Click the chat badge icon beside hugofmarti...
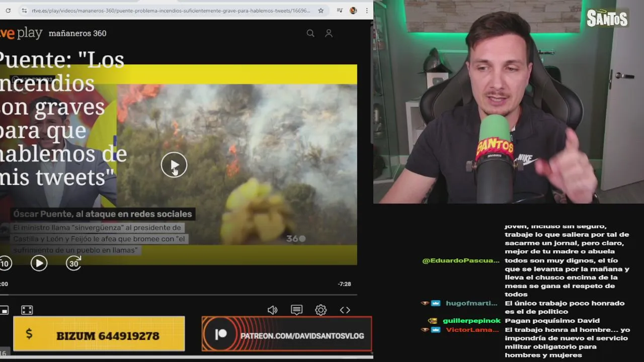 [x=436, y=303]
